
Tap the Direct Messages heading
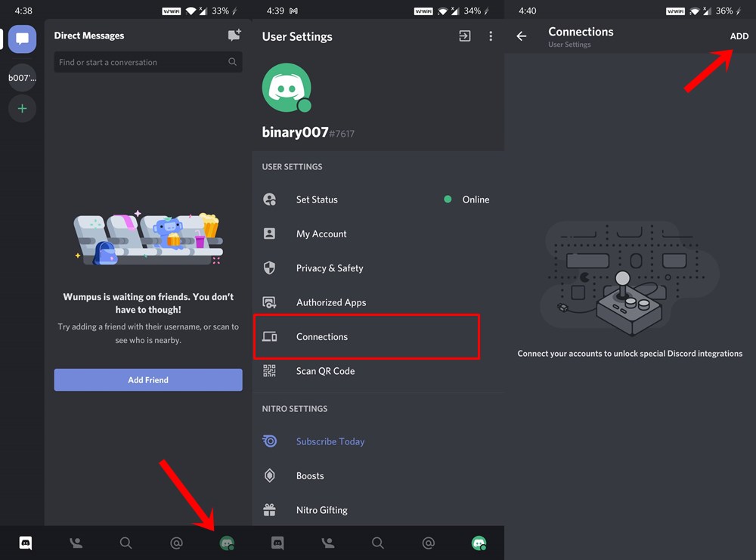click(x=89, y=36)
